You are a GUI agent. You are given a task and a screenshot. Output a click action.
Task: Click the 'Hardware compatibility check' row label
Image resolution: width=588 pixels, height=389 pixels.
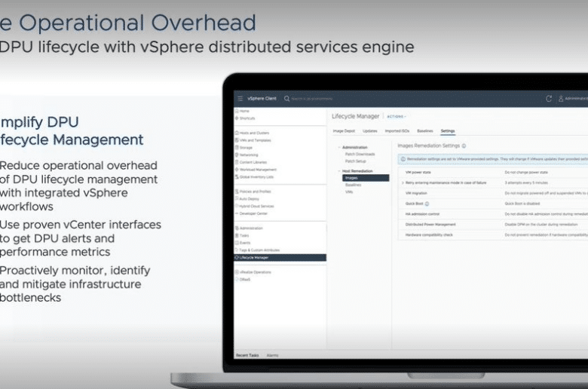pyautogui.click(x=430, y=234)
